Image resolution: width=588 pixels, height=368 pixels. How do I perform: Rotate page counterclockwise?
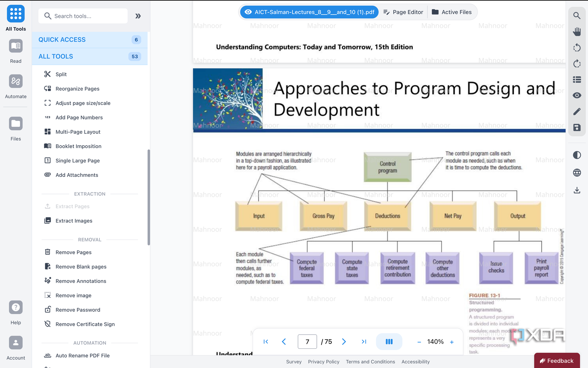click(x=577, y=48)
